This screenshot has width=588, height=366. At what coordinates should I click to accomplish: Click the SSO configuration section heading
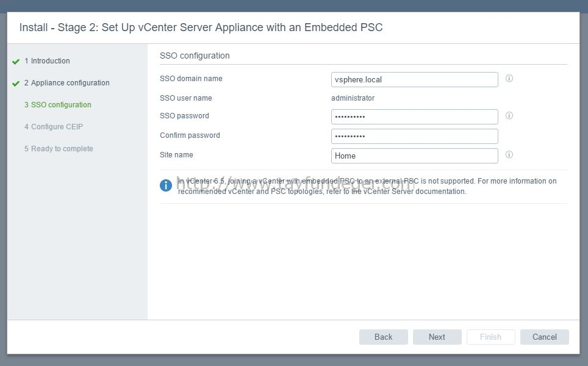click(x=195, y=56)
